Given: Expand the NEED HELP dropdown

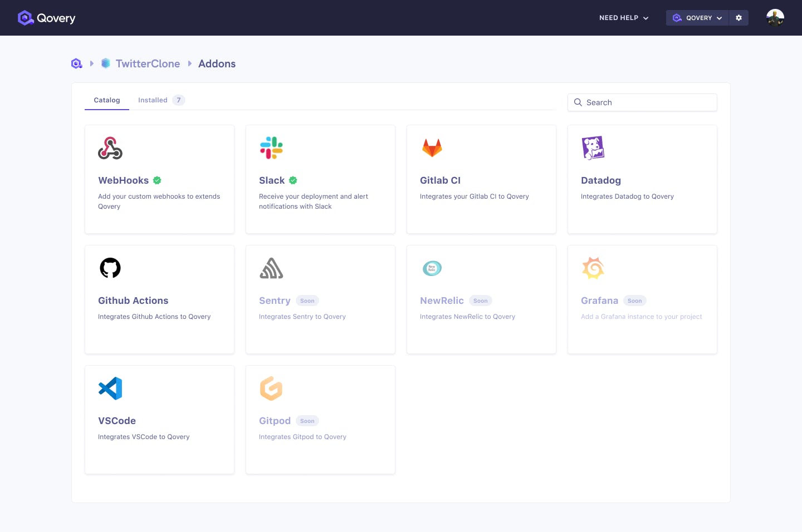Looking at the screenshot, I should [623, 17].
